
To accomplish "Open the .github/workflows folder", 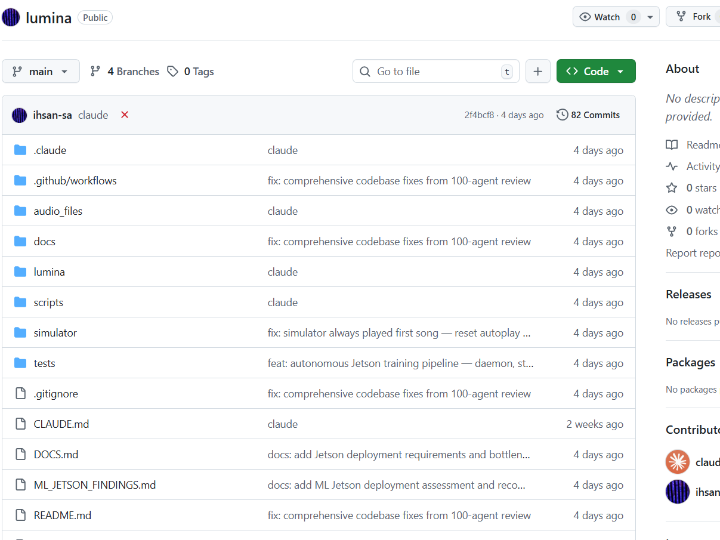I will pyautogui.click(x=75, y=181).
